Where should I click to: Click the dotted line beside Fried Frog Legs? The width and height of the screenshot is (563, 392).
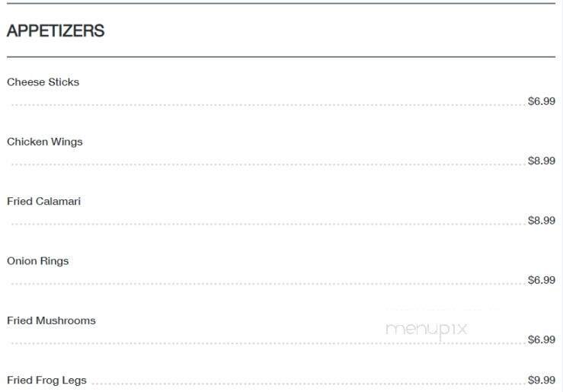pos(305,384)
